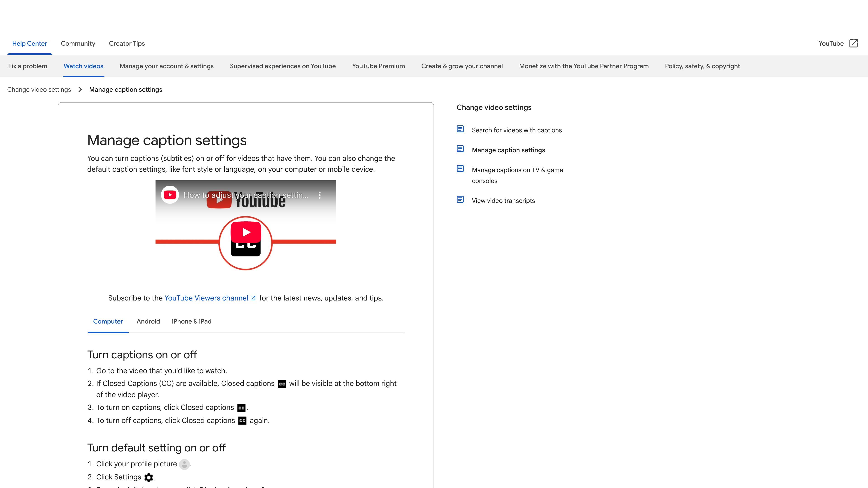Click article icon beside Manage captions on TV
The image size is (868, 488).
click(x=460, y=169)
